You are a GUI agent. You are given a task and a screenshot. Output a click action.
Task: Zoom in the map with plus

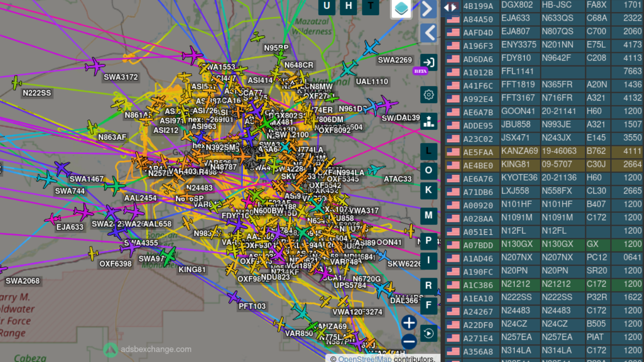coord(409,323)
